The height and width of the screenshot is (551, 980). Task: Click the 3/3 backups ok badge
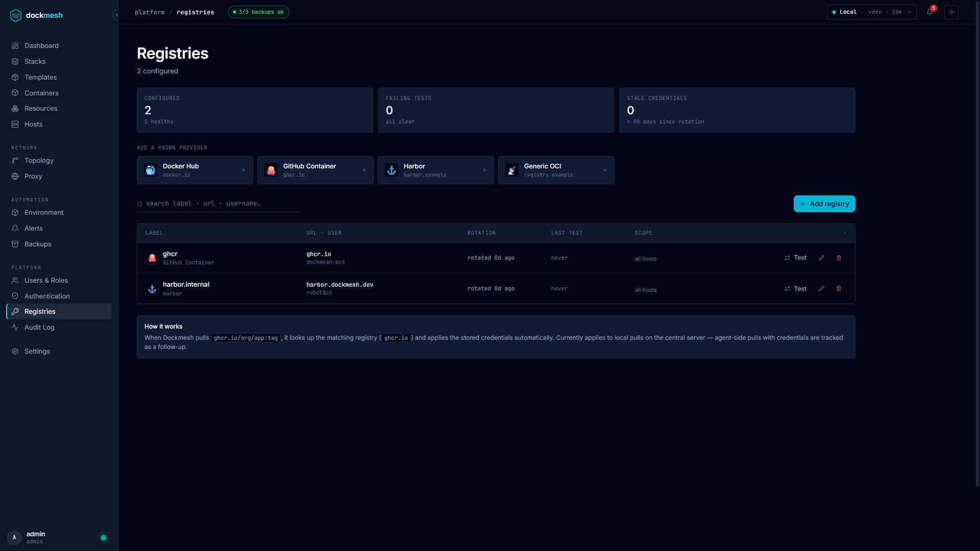click(258, 12)
